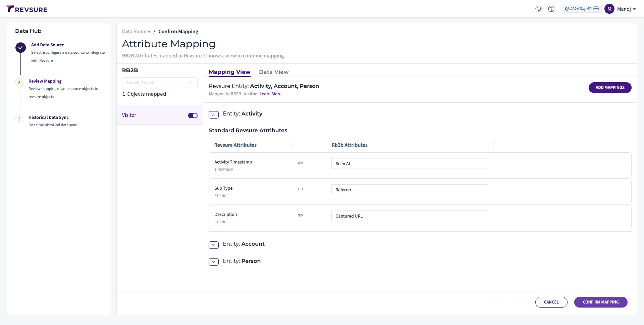Open the Seen At attribute field
The height and width of the screenshot is (325, 644).
click(x=410, y=164)
